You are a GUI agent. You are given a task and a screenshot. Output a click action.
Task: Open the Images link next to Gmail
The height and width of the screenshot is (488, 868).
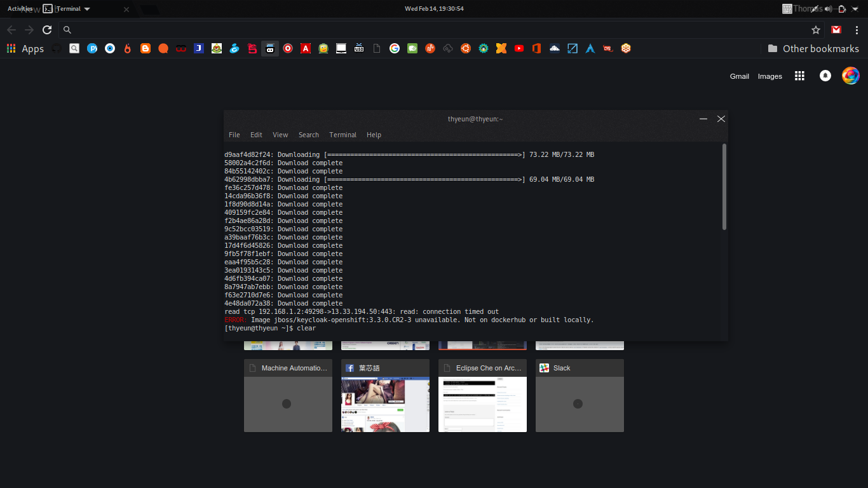tap(770, 76)
